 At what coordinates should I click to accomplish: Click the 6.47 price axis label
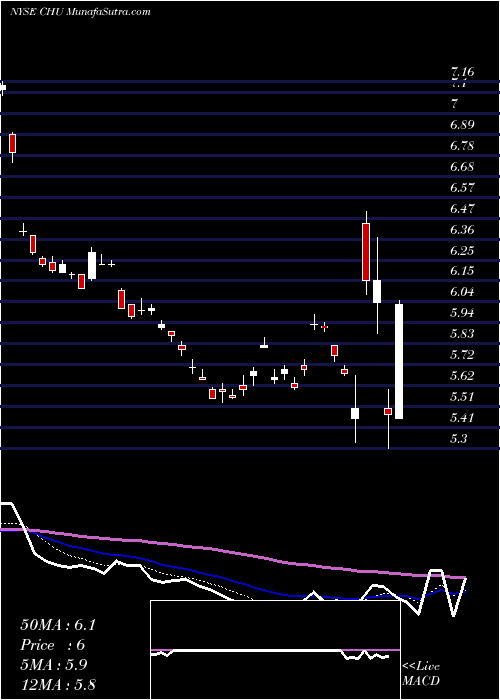[x=462, y=208]
